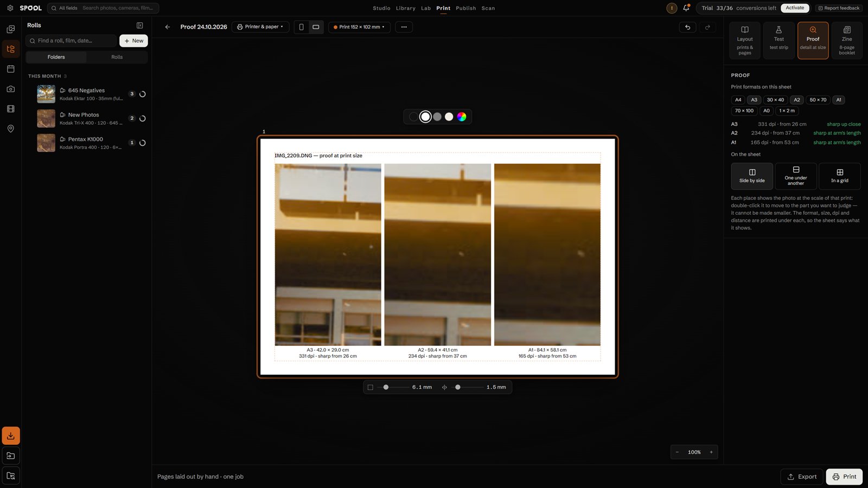868x488 pixels.
Task: Open the three-dots more options menu
Action: click(x=404, y=27)
